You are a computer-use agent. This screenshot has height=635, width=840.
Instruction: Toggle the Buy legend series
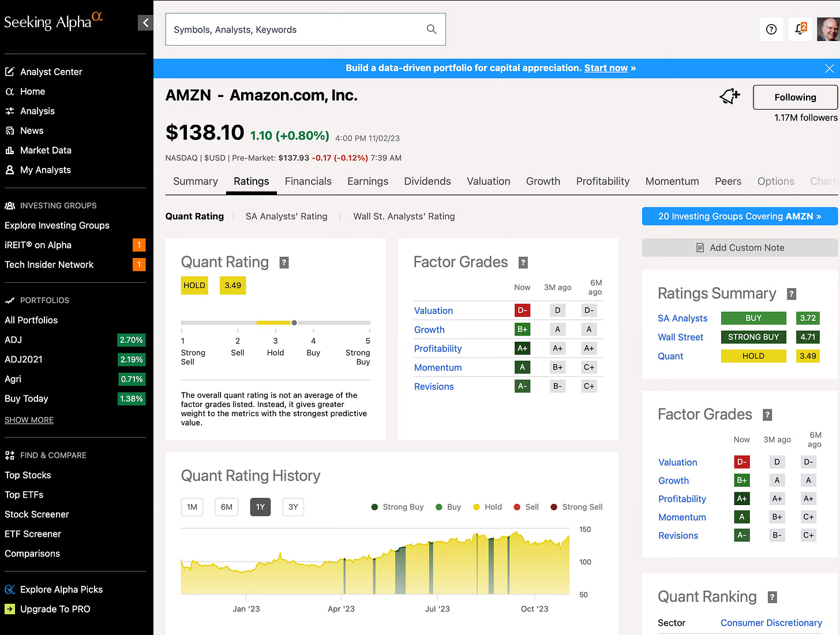[x=448, y=507]
